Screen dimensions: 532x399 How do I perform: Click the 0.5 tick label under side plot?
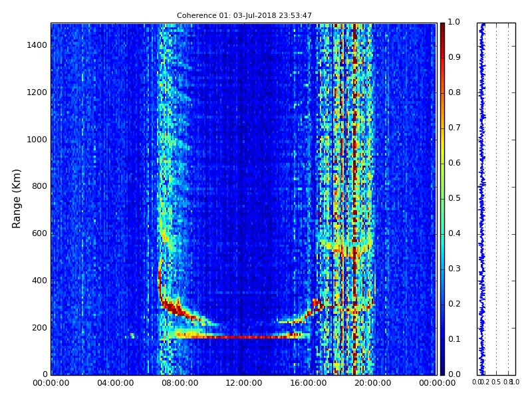tap(495, 382)
